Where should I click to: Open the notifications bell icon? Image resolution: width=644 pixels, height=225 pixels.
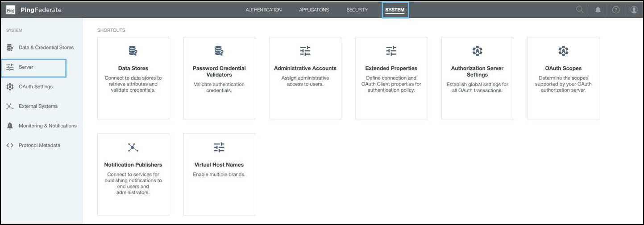pos(598,10)
